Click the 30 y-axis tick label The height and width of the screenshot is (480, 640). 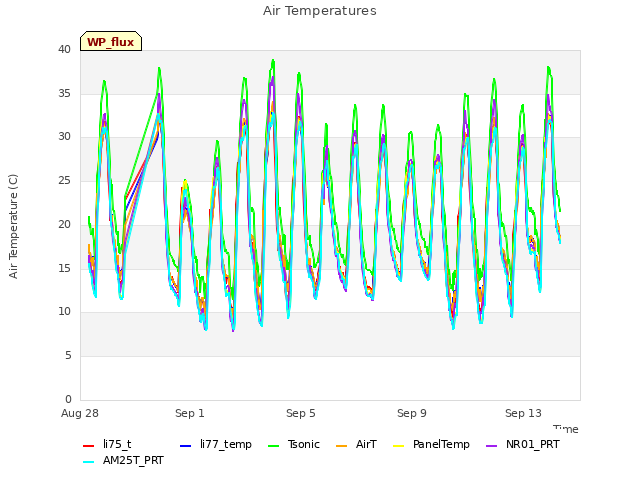[x=64, y=137]
